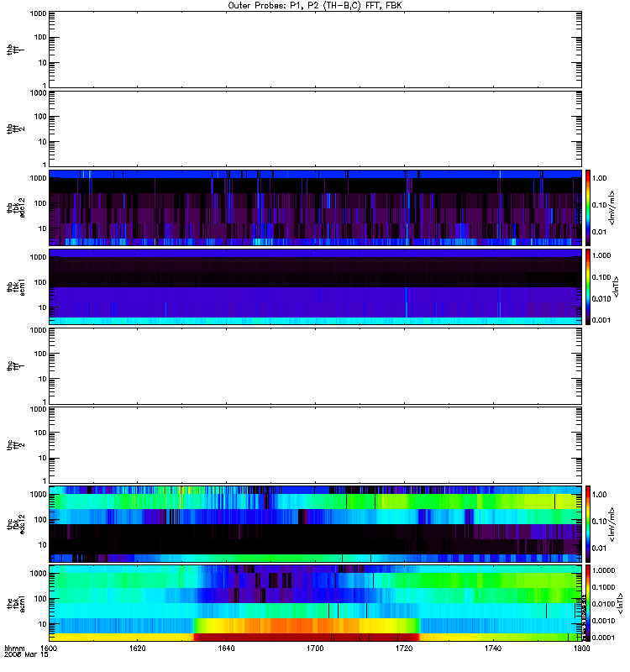The height and width of the screenshot is (672, 630).
Task: Click the "1740" time axis label
Action: (x=493, y=648)
